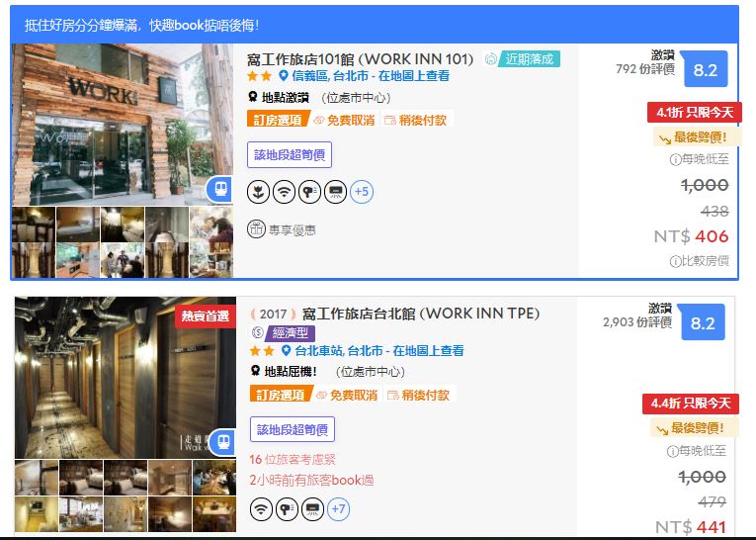Click the 經濟型 badge coin icon
Image resolution: width=756 pixels, height=540 pixels.
(258, 332)
